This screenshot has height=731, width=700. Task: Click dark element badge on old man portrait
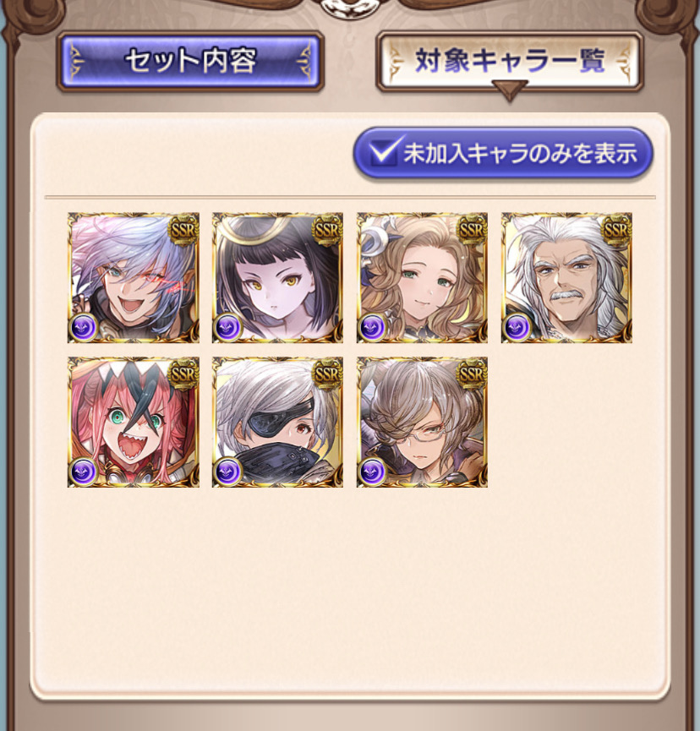coord(517,327)
